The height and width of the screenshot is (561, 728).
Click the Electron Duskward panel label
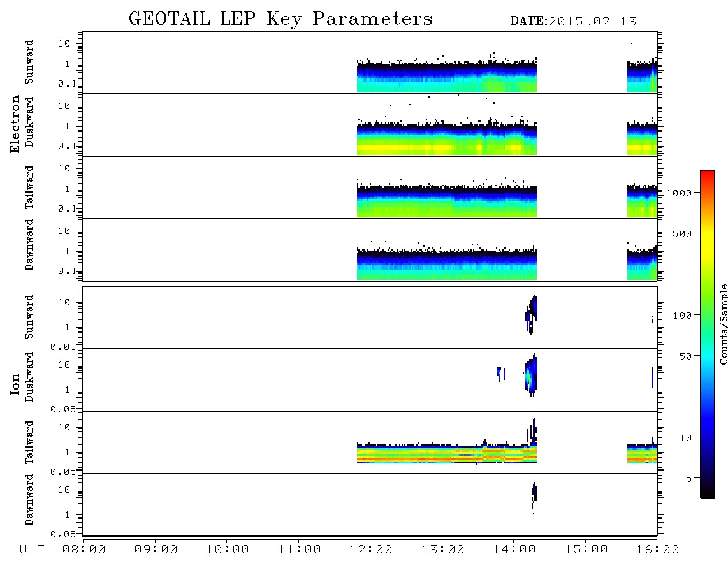29,122
